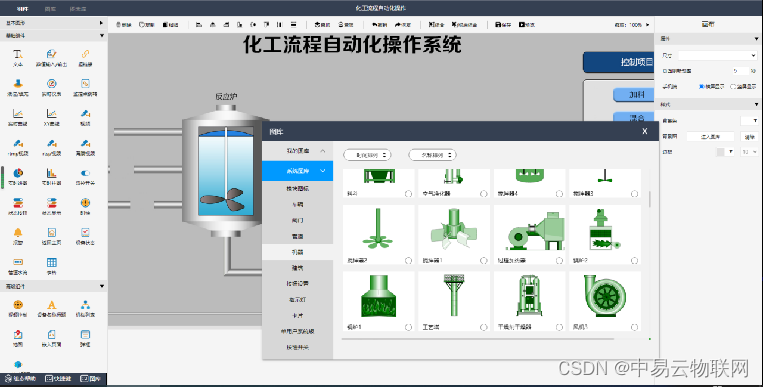Viewport: 763px width, 387px height.
Task: Switch to the second top-left tab
Action: coord(50,9)
